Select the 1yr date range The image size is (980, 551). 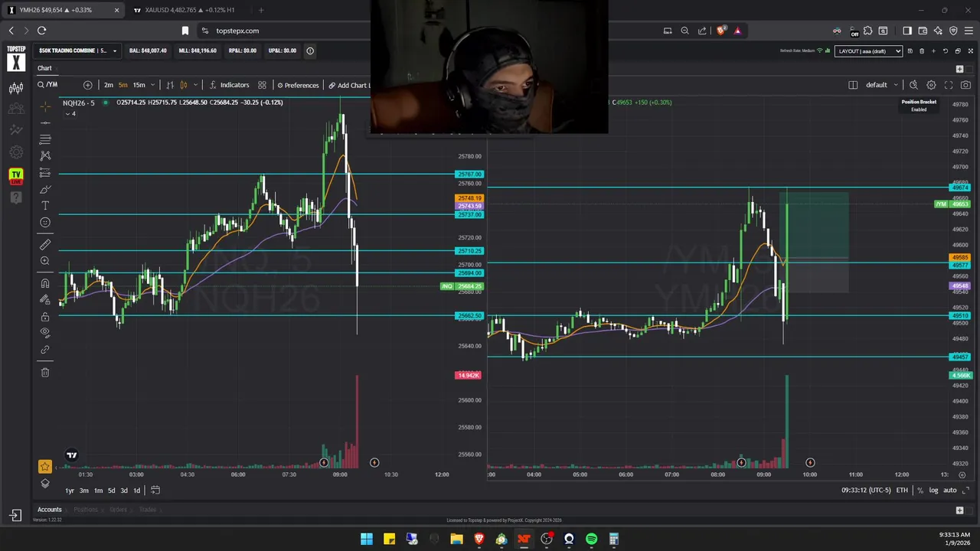pos(70,491)
